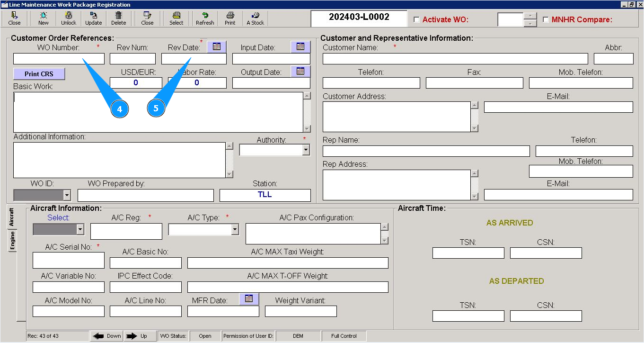Open the A Stock tool

point(256,18)
